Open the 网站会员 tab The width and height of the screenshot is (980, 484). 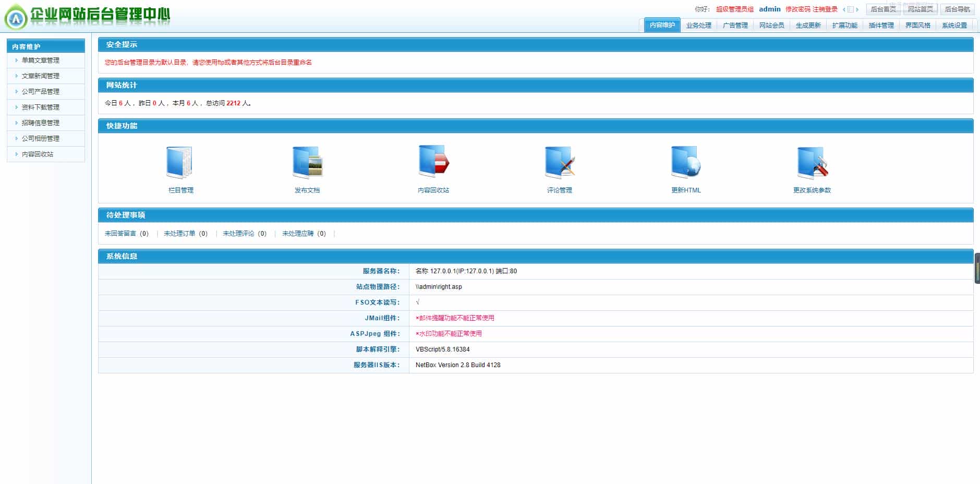pyautogui.click(x=772, y=25)
